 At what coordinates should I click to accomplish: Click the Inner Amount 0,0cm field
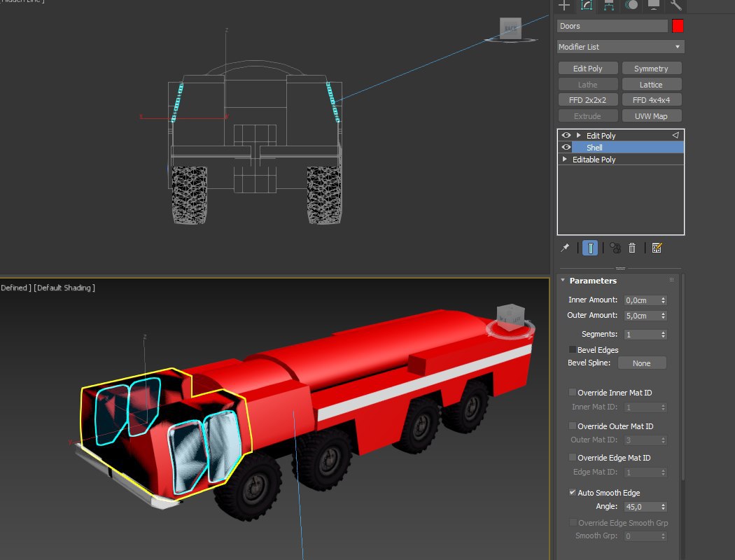(x=642, y=300)
